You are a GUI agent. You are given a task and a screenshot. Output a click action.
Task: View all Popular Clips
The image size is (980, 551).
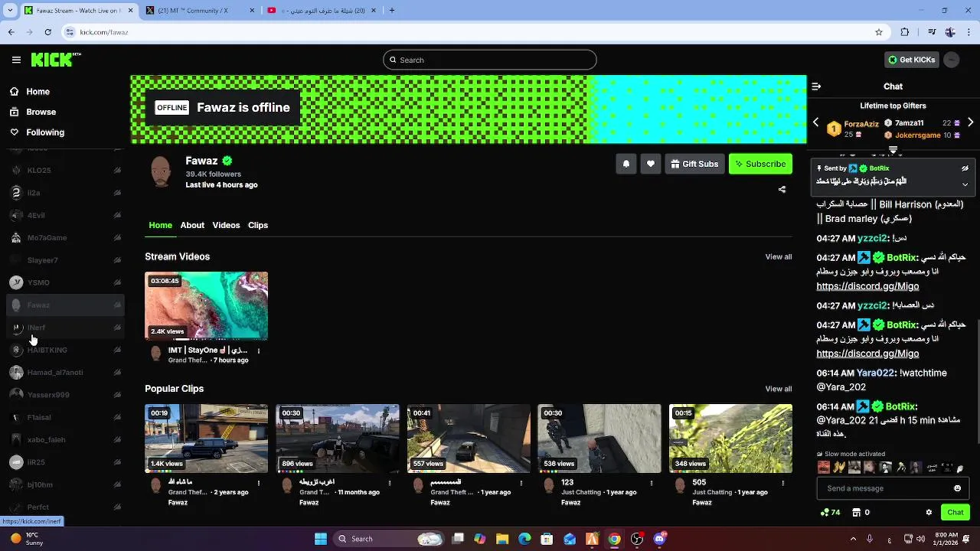[x=779, y=389]
